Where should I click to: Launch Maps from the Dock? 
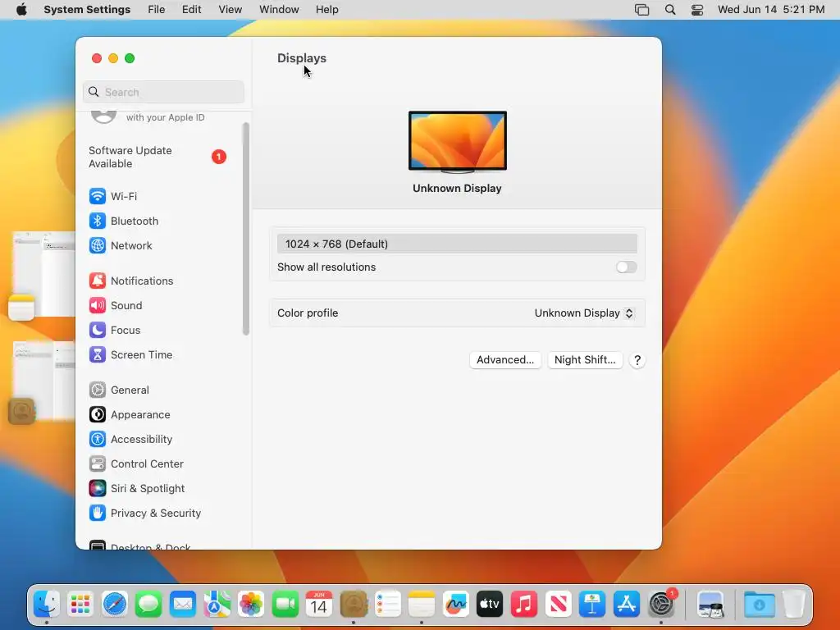pos(217,605)
